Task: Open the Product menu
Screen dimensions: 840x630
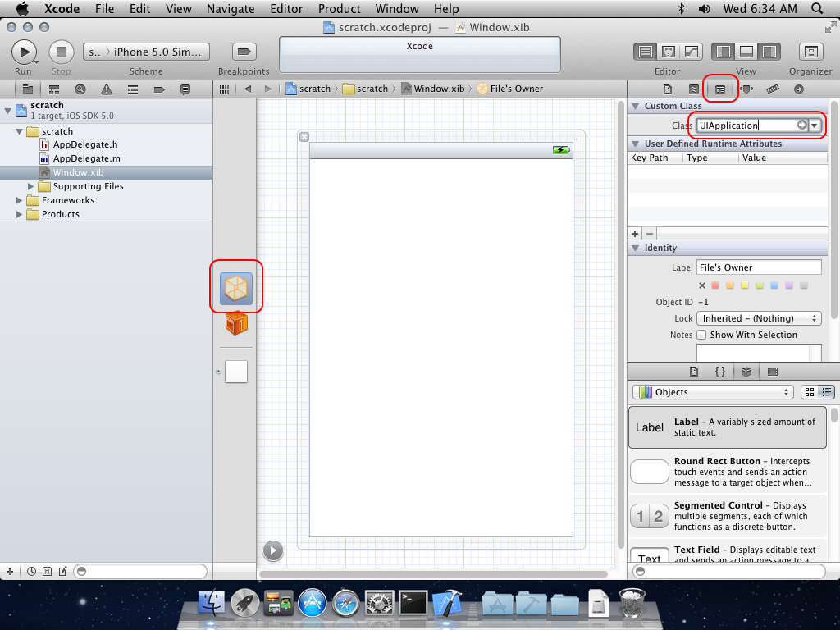Action: click(x=340, y=9)
